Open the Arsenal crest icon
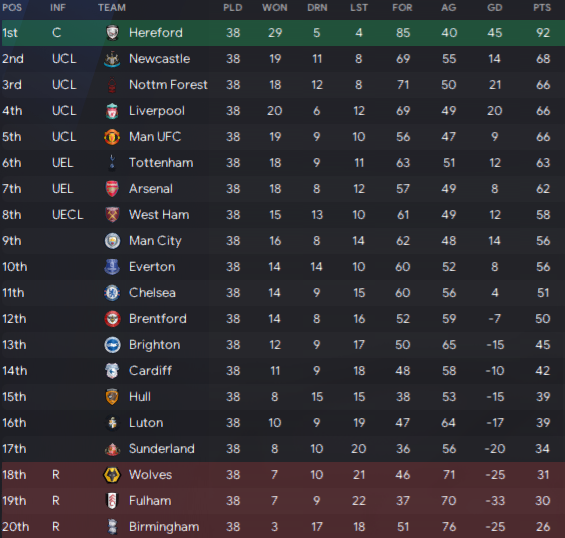 point(112,189)
